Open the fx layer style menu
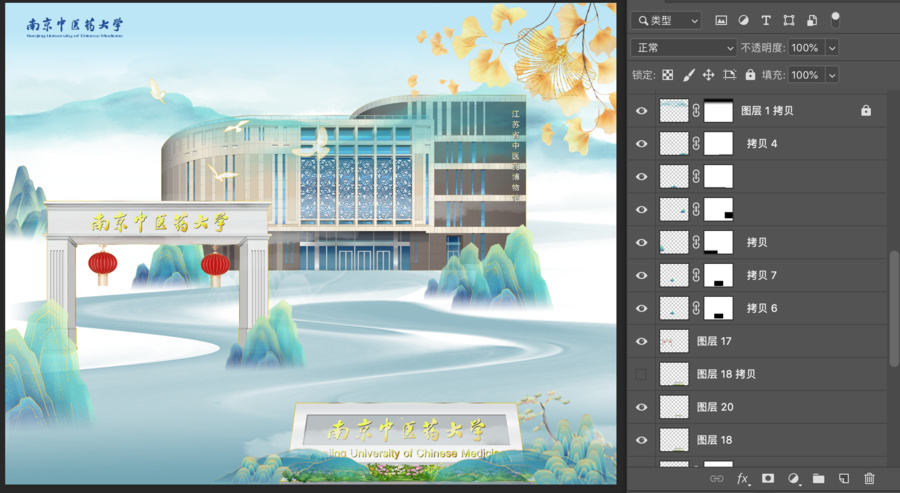900x493 pixels. [x=743, y=479]
